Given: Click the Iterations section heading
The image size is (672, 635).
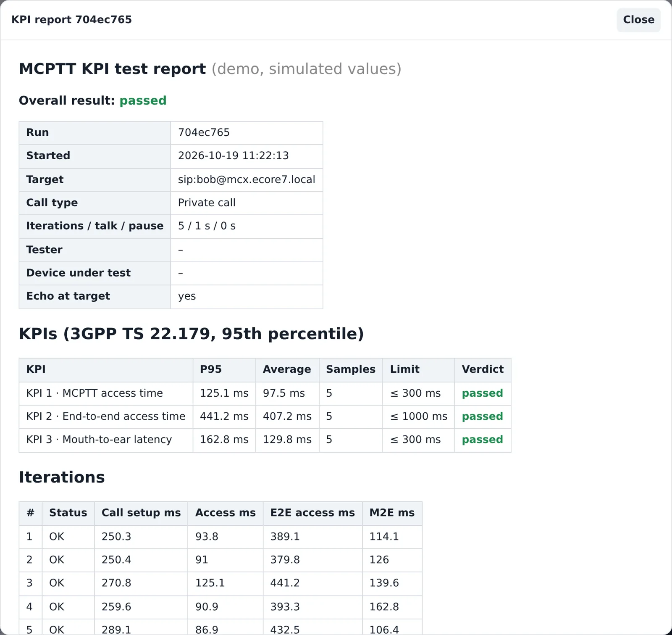Looking at the screenshot, I should point(62,477).
